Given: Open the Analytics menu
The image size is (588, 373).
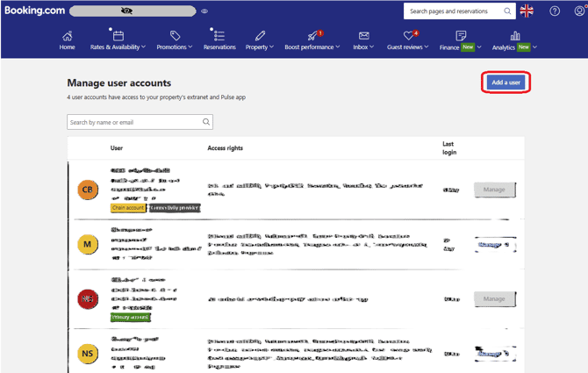Looking at the screenshot, I should (x=513, y=47).
